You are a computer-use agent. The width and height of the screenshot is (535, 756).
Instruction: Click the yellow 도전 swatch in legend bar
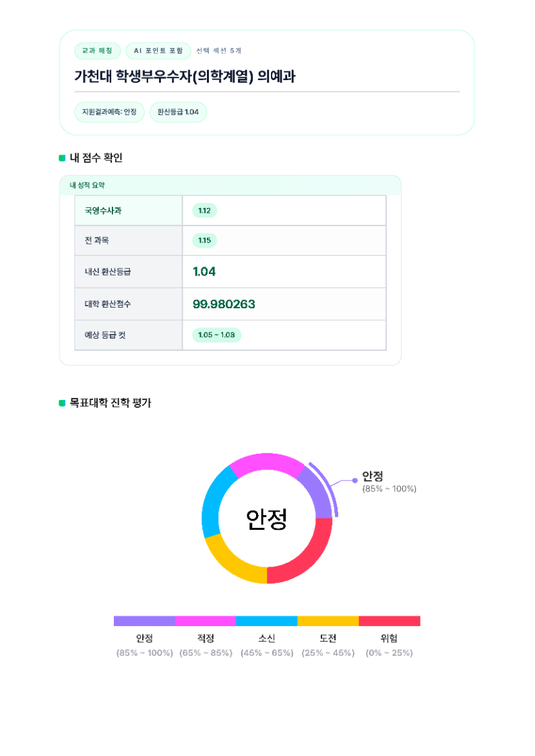328,621
